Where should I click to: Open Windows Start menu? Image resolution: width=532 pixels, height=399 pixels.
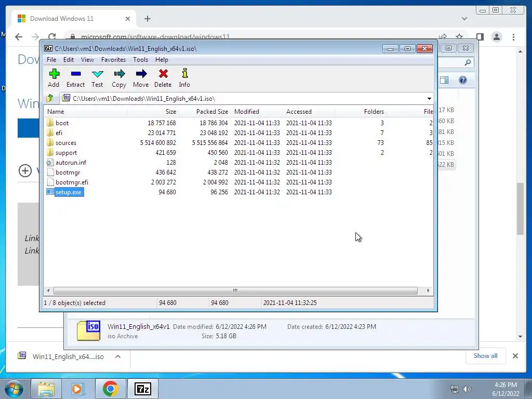14,389
